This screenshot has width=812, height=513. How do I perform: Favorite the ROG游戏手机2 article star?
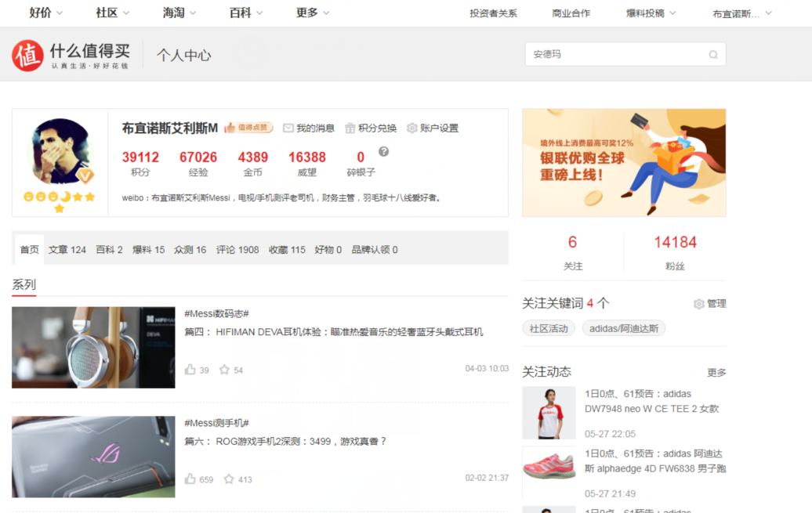click(229, 479)
